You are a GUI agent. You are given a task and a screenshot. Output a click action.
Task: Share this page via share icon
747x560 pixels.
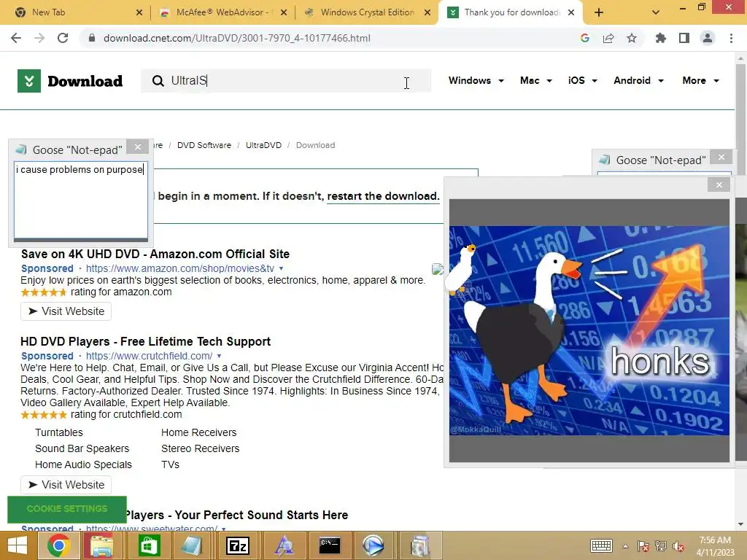coord(608,38)
